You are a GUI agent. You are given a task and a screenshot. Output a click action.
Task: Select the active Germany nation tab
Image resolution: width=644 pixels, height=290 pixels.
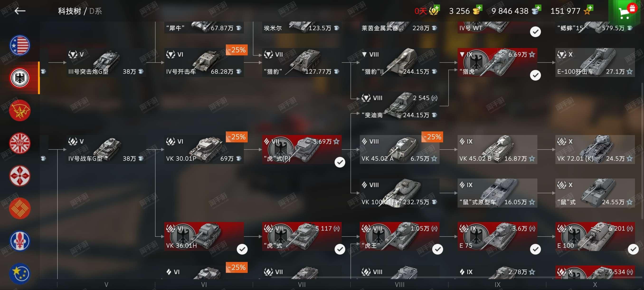pyautogui.click(x=20, y=78)
